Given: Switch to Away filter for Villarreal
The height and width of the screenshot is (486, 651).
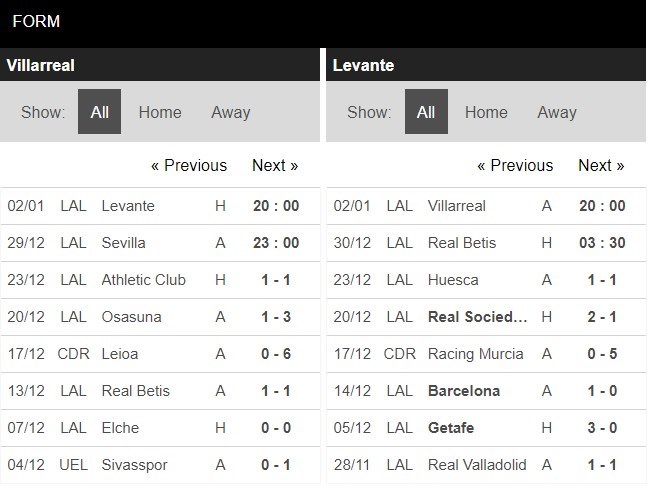Looking at the screenshot, I should pyautogui.click(x=231, y=112).
